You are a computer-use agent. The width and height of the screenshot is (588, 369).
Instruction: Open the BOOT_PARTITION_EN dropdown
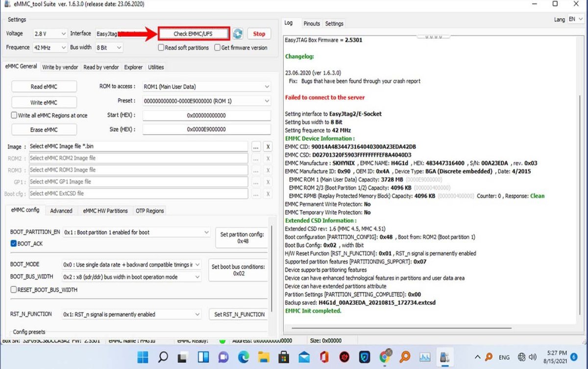(136, 232)
